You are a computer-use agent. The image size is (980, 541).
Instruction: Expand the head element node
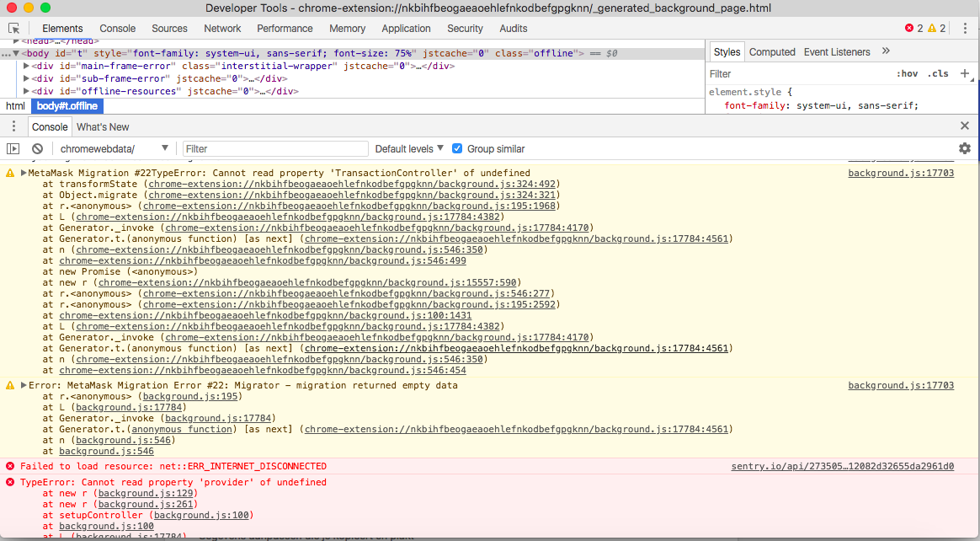tap(16, 41)
